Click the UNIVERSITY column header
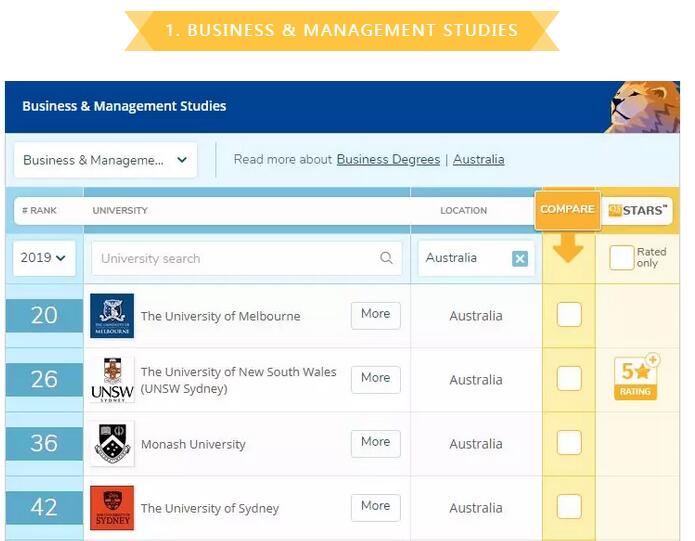 pos(120,210)
